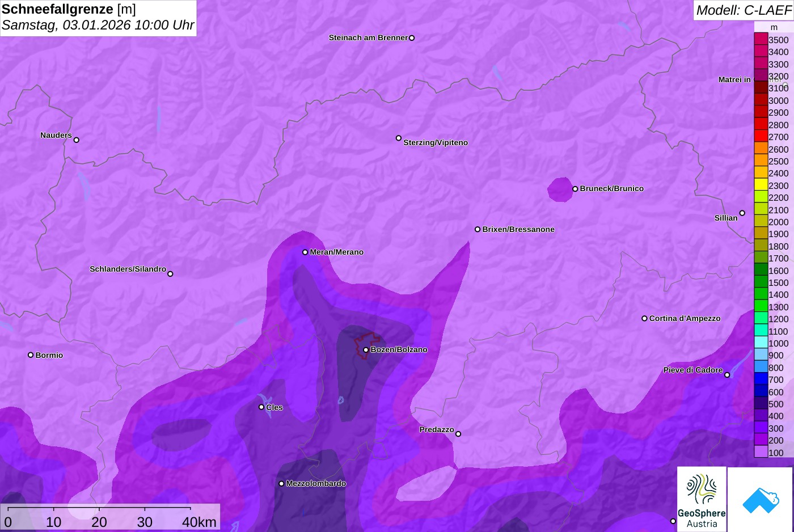Click the Brixen/Bressanone label text

518,229
